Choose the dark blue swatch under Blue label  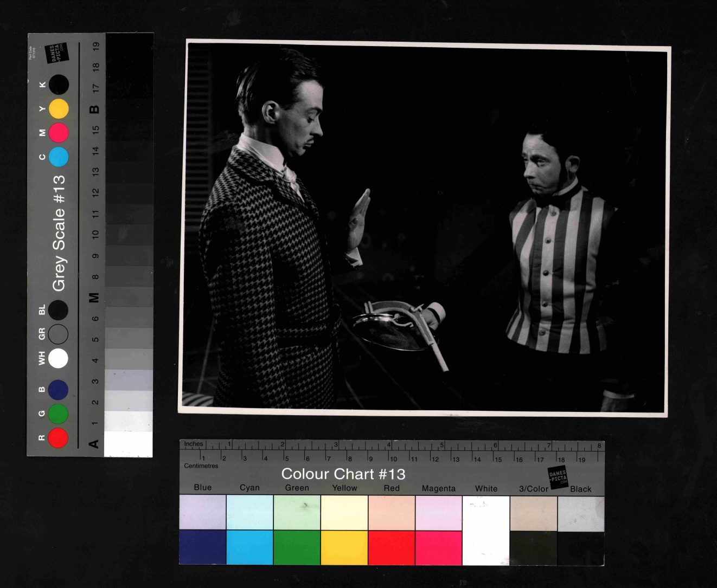(x=202, y=547)
